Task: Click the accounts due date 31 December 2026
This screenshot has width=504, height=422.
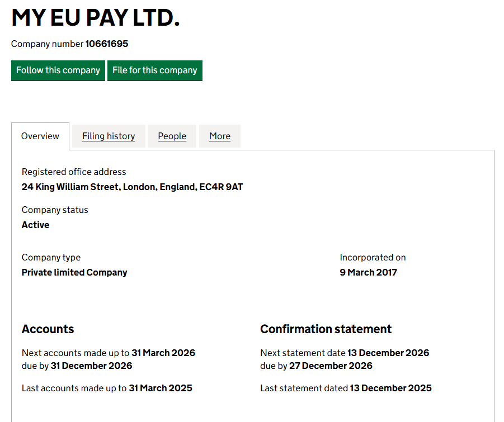Action: (x=91, y=366)
